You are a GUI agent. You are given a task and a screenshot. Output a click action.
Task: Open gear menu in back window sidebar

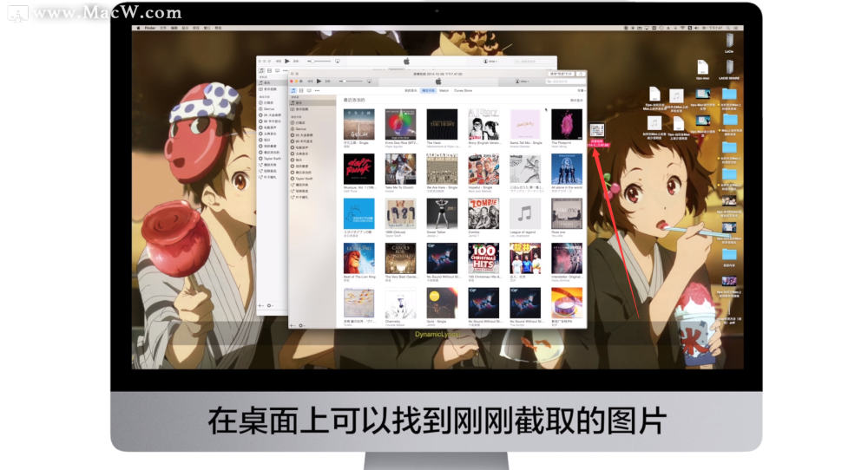[x=270, y=305]
